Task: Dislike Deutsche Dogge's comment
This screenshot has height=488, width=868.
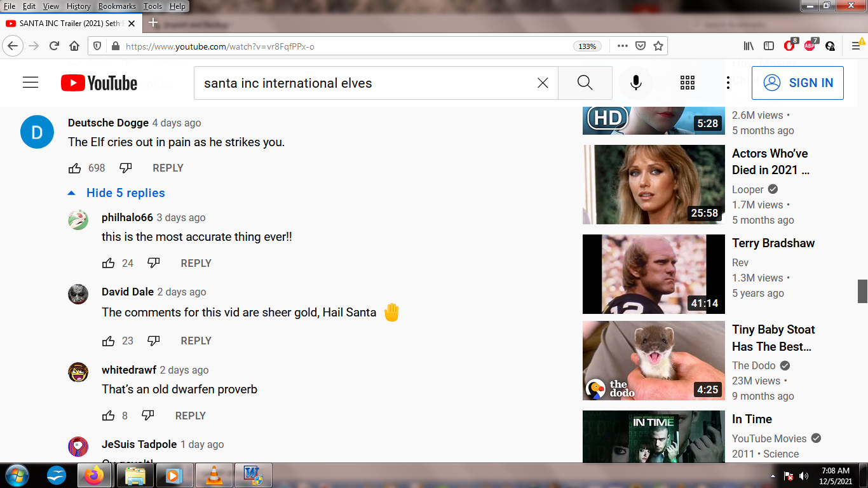Action: (x=126, y=168)
